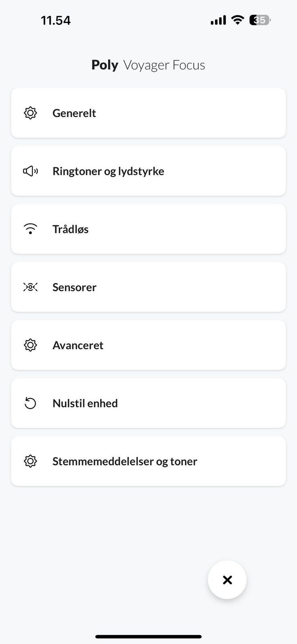Tap the battery indicator in status bar
The height and width of the screenshot is (644, 297).
tap(260, 20)
